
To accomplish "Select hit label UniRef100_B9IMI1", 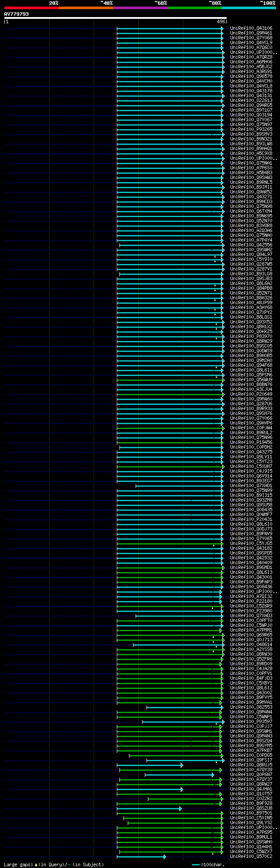I will point(251,187).
